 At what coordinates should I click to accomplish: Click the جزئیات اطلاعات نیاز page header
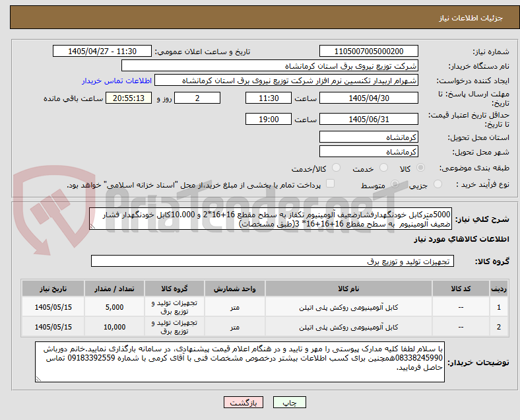point(471,18)
